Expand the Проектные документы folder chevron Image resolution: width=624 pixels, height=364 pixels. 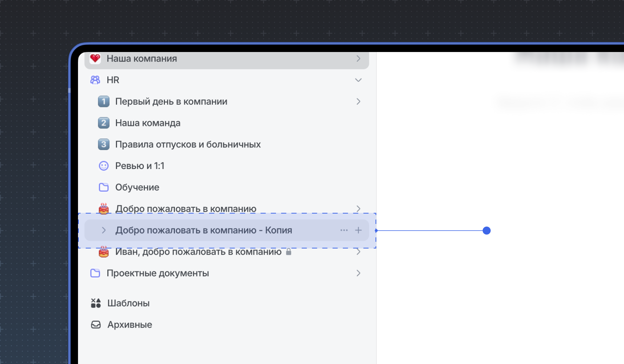pyautogui.click(x=358, y=273)
